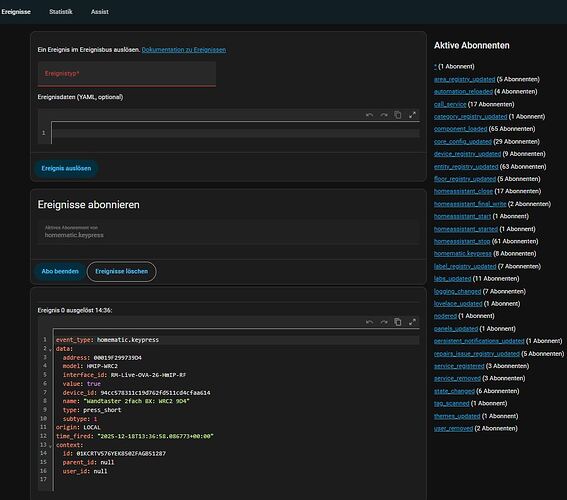Viewport: 567px width, 500px height.
Task: Expand event data editor to fullscreen
Action: coord(412,115)
